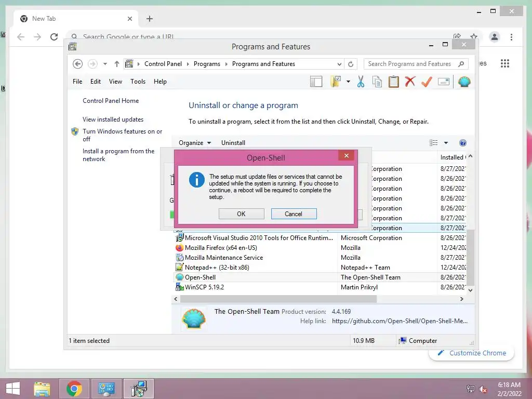Click the orange checkmark Properties icon
This screenshot has height=399, width=532.
point(427,82)
